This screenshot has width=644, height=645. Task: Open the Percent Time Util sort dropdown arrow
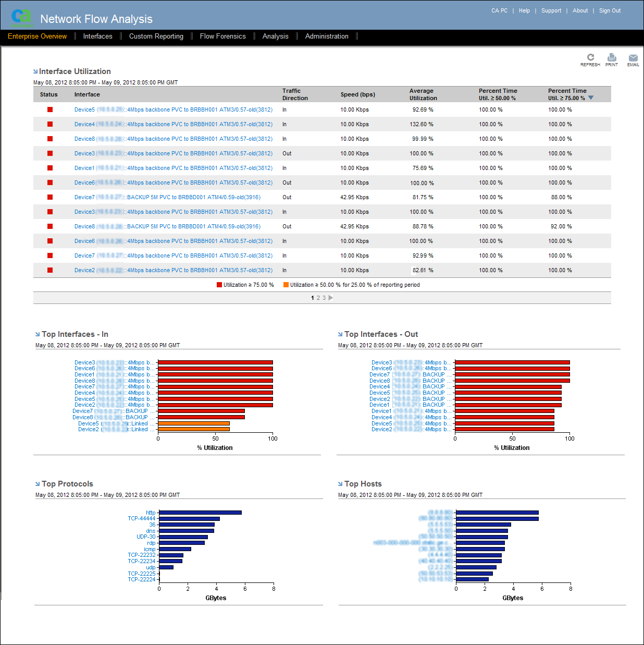coord(592,98)
